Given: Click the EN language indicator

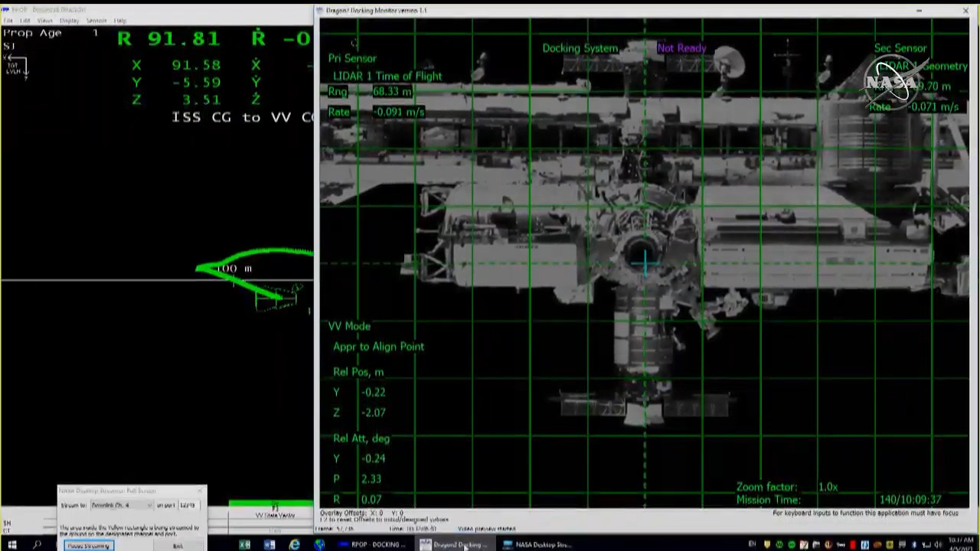Looking at the screenshot, I should 753,545.
